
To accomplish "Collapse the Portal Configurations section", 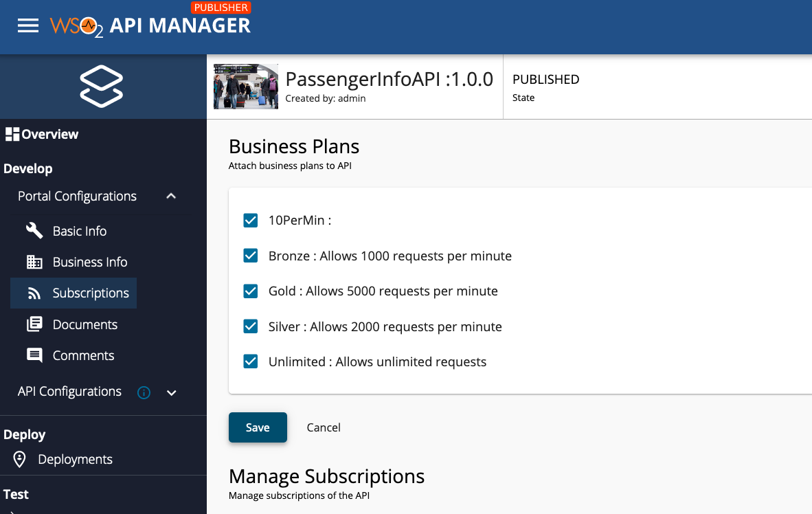I will [171, 197].
